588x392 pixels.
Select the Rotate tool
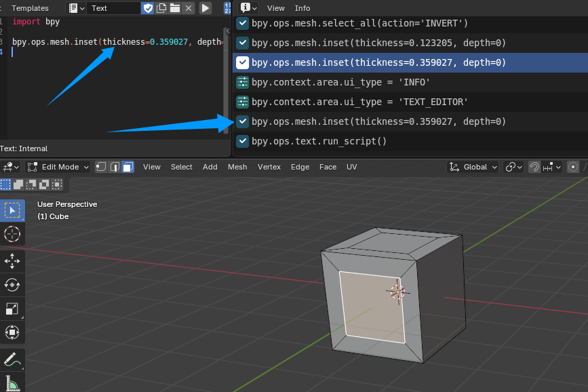[12, 285]
